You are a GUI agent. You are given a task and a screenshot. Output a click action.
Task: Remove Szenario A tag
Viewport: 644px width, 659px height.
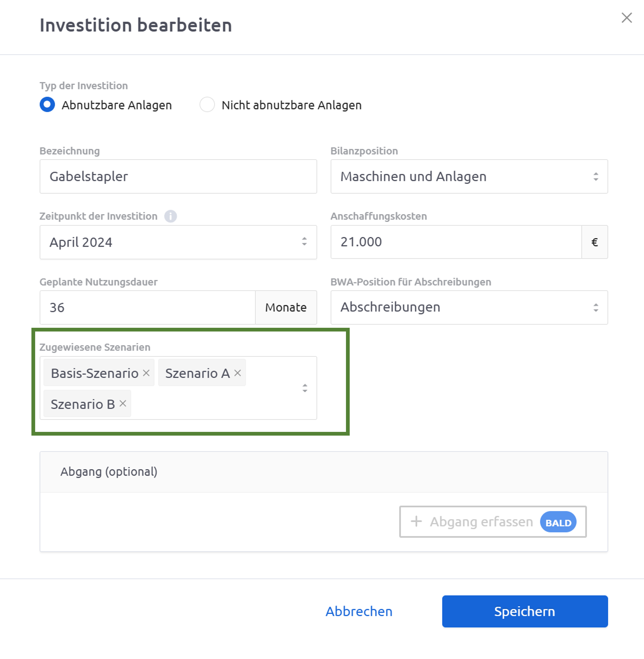pos(238,373)
